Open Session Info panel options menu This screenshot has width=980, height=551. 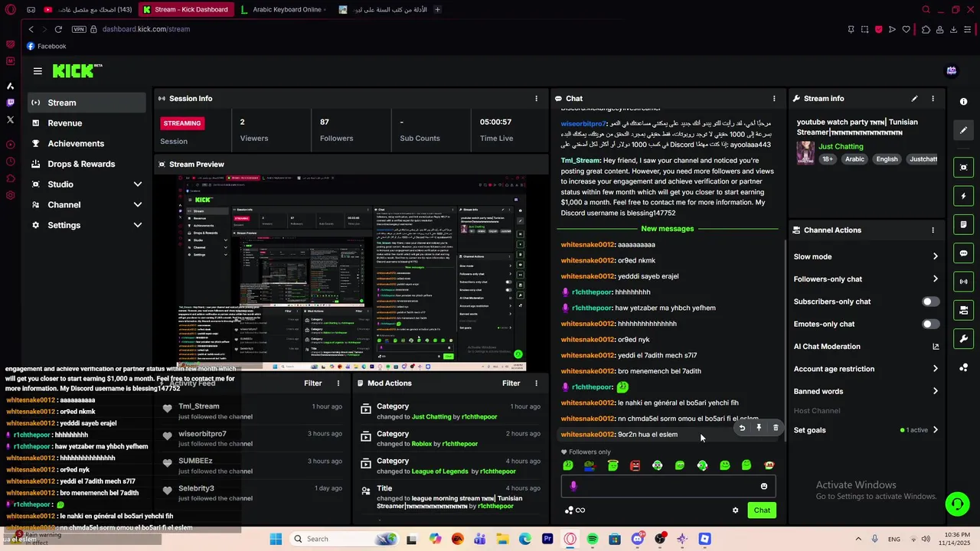(x=536, y=99)
